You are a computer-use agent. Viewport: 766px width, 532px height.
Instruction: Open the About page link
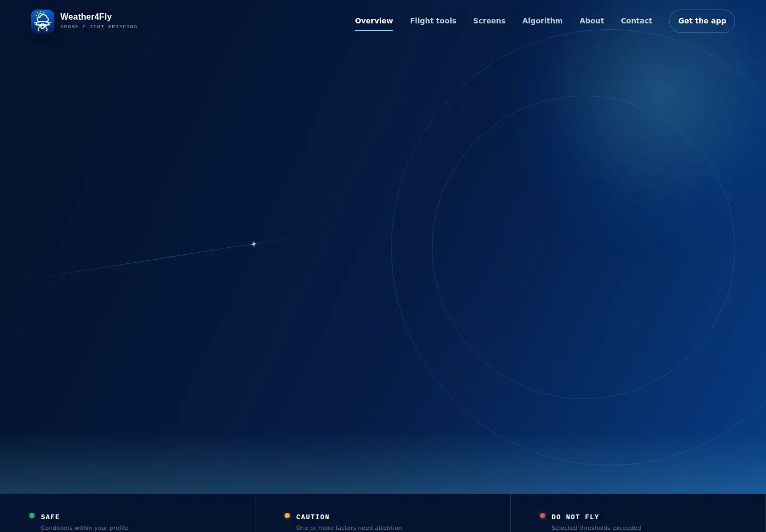click(x=592, y=21)
